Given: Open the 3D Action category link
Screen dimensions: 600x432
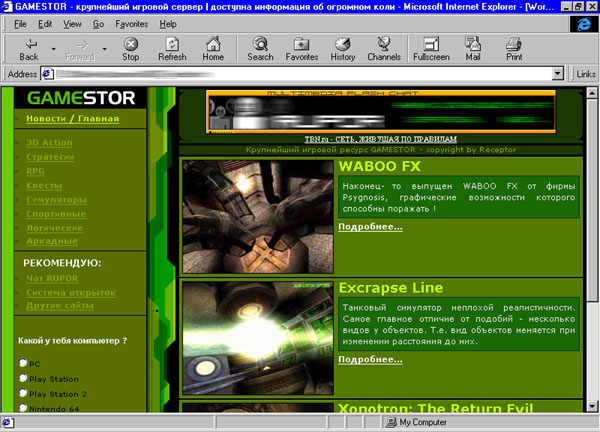Looking at the screenshot, I should (49, 143).
